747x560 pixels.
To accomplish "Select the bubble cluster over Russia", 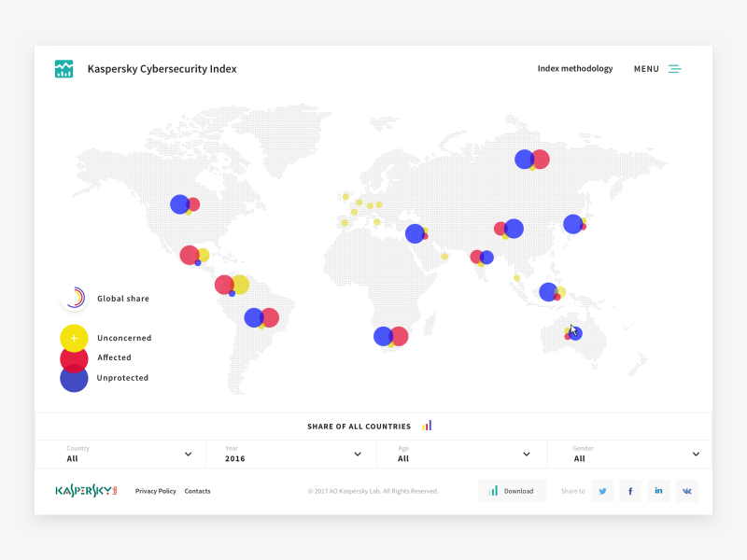I will coord(532,160).
